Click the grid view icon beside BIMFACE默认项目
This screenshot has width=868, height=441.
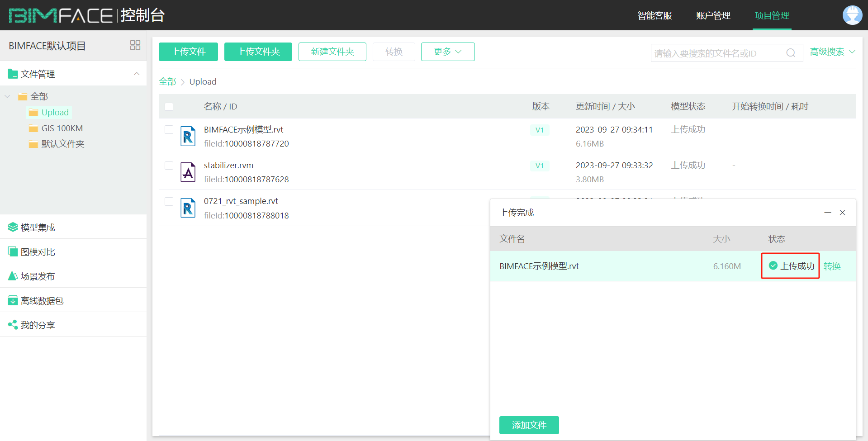point(135,45)
